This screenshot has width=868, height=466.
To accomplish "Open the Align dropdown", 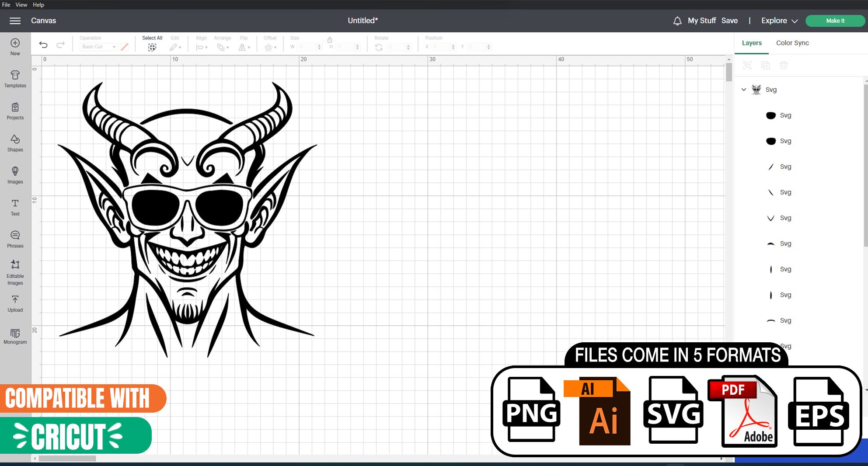I will [x=202, y=47].
